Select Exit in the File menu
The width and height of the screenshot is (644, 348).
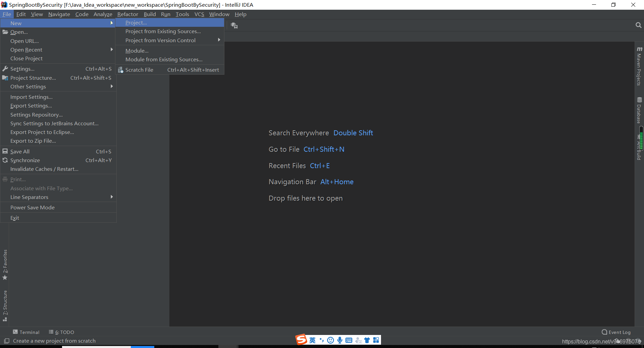click(58, 218)
